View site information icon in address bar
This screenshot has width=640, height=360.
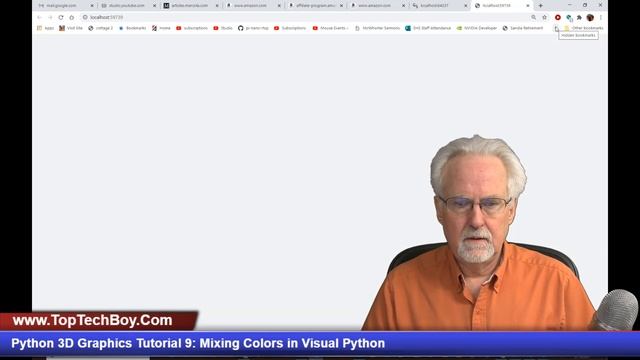pyautogui.click(x=85, y=18)
